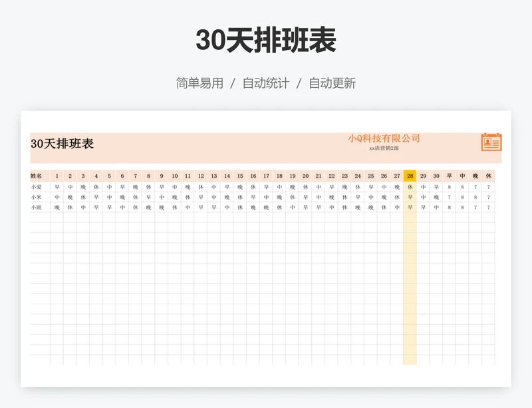Select the day '18' column header

tap(279, 176)
